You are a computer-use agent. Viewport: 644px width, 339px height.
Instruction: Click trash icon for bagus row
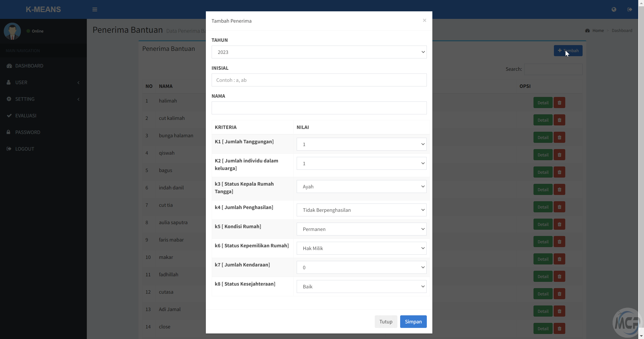pos(559,172)
